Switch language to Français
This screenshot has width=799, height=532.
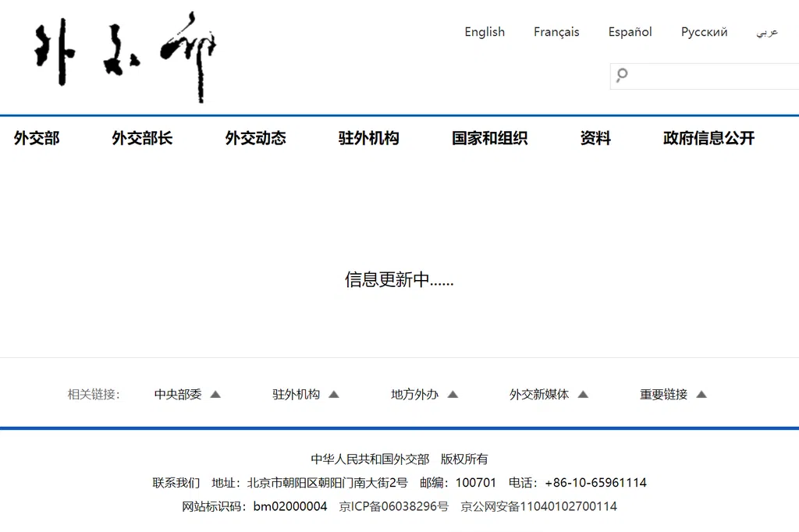coord(556,32)
